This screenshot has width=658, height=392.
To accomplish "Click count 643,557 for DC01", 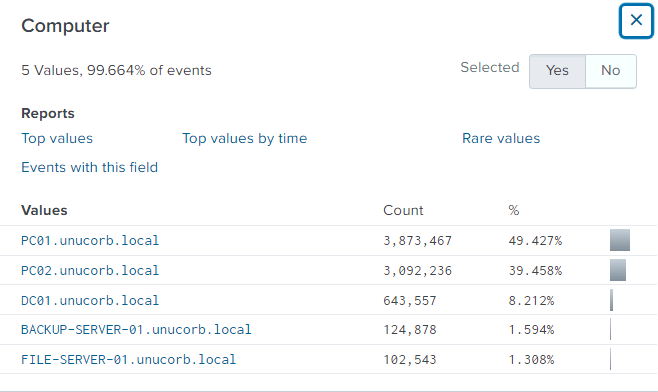I will [x=410, y=301].
